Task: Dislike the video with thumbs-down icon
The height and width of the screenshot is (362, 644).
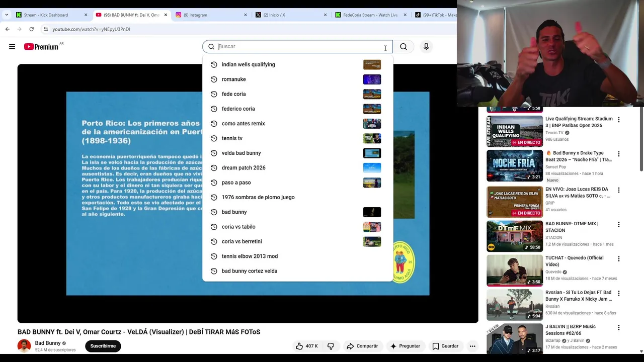Action: tap(331, 346)
